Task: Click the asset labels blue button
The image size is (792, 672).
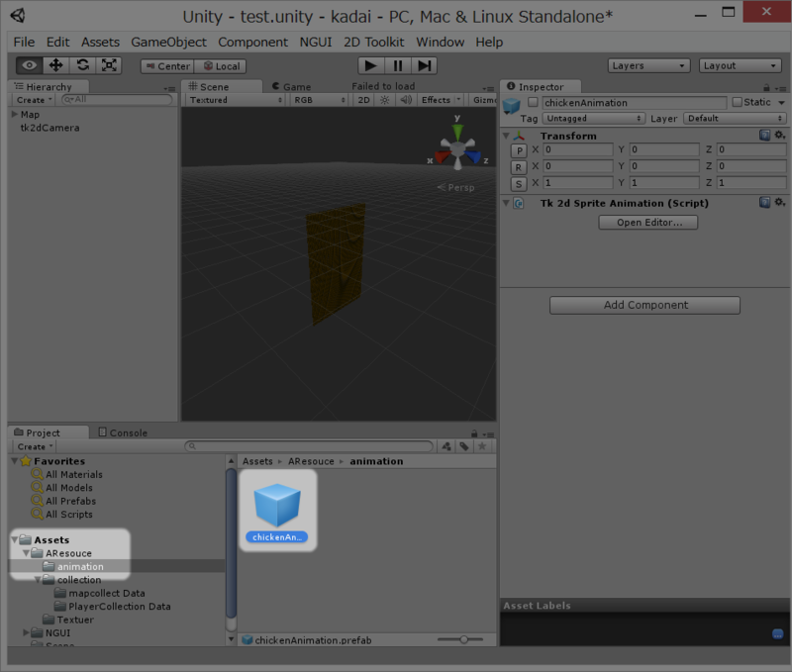Action: [778, 633]
